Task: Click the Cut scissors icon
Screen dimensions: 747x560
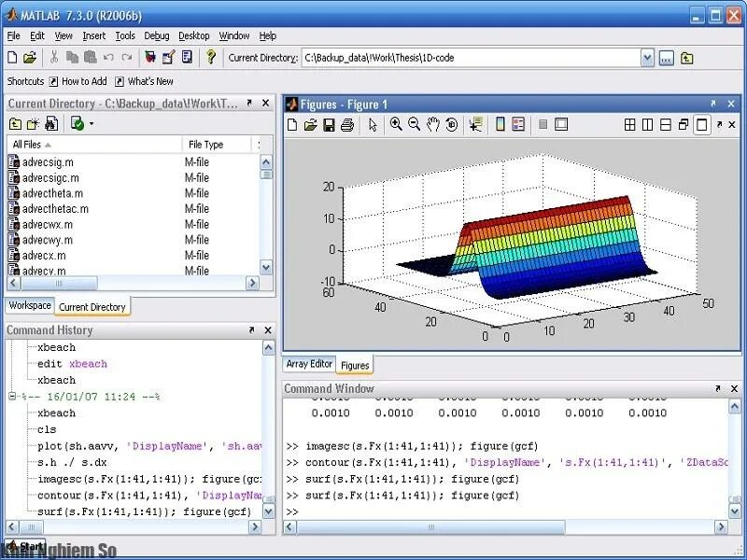Action: tap(54, 58)
